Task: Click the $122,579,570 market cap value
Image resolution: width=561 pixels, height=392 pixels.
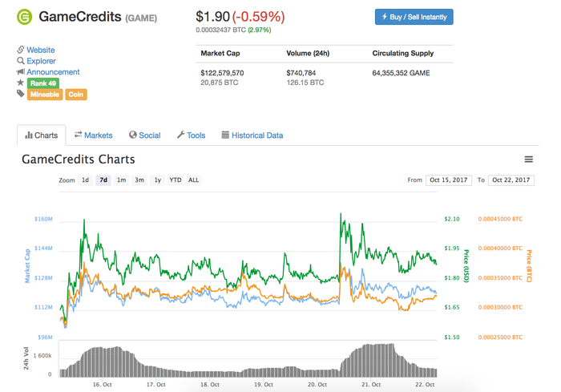Action: (222, 73)
